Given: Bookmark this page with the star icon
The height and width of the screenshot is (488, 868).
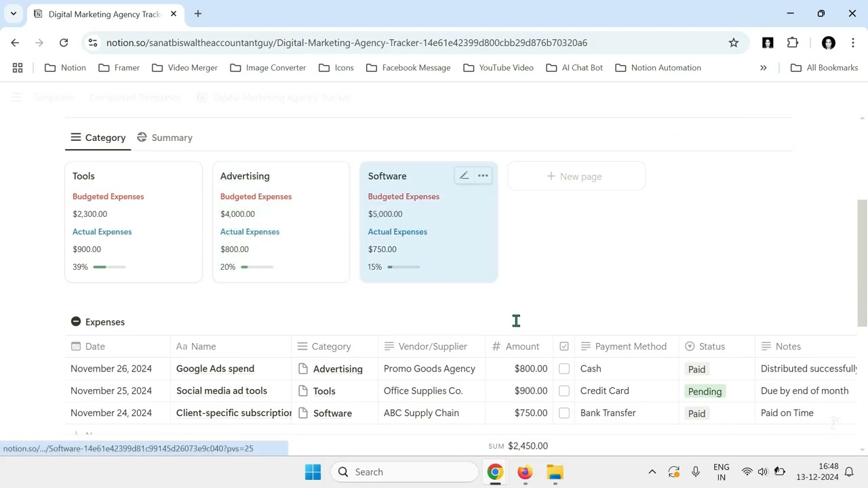Looking at the screenshot, I should click(734, 43).
